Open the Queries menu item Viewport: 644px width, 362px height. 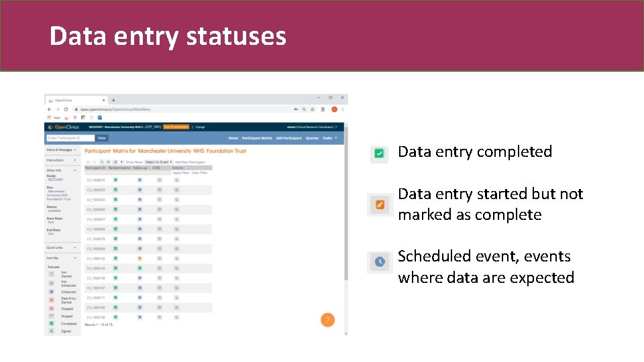click(312, 138)
